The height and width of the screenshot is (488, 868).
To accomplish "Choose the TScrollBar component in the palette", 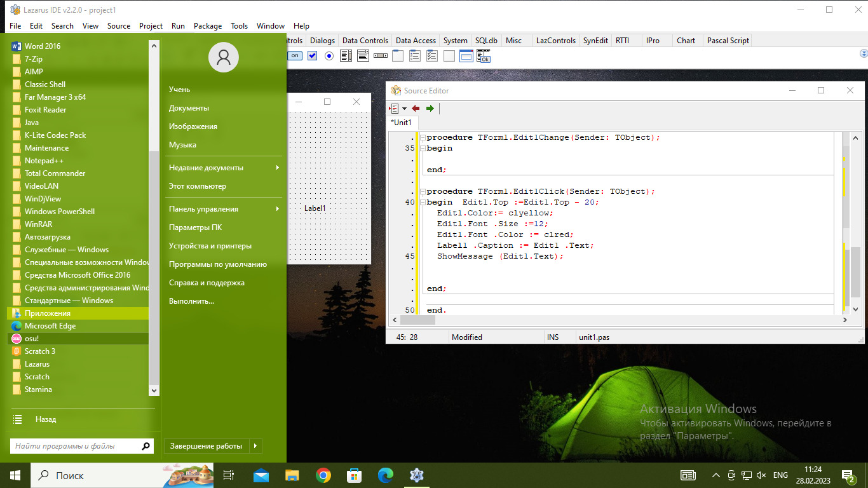I will (x=381, y=56).
